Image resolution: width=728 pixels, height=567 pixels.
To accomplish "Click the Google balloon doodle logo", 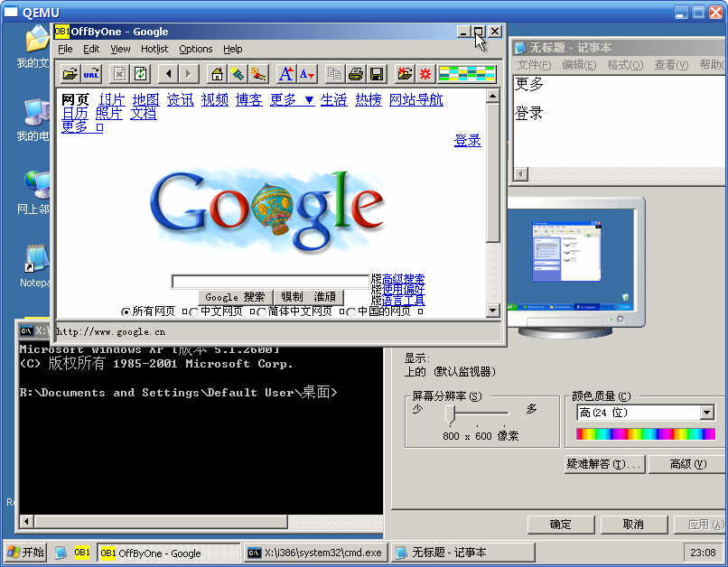I will 267,211.
